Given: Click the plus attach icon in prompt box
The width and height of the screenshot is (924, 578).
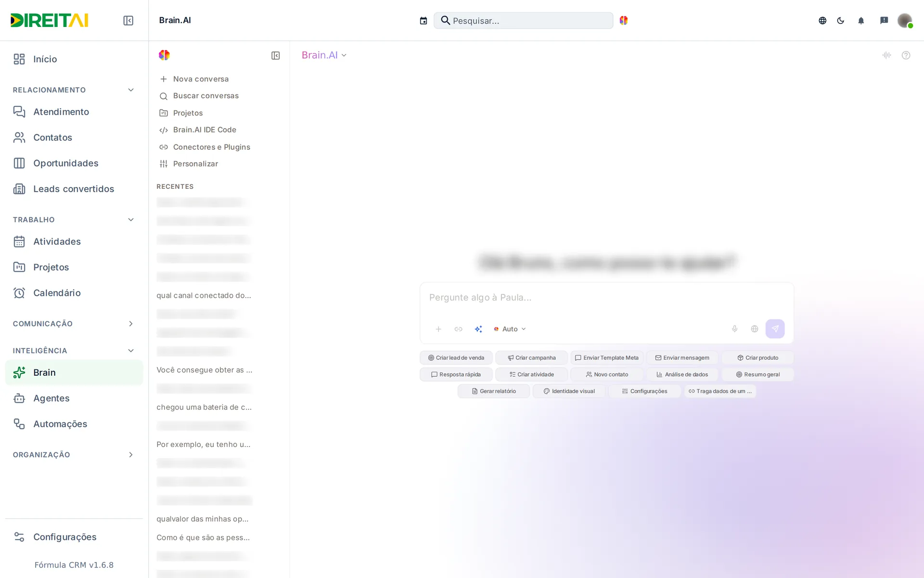Looking at the screenshot, I should click(x=438, y=329).
